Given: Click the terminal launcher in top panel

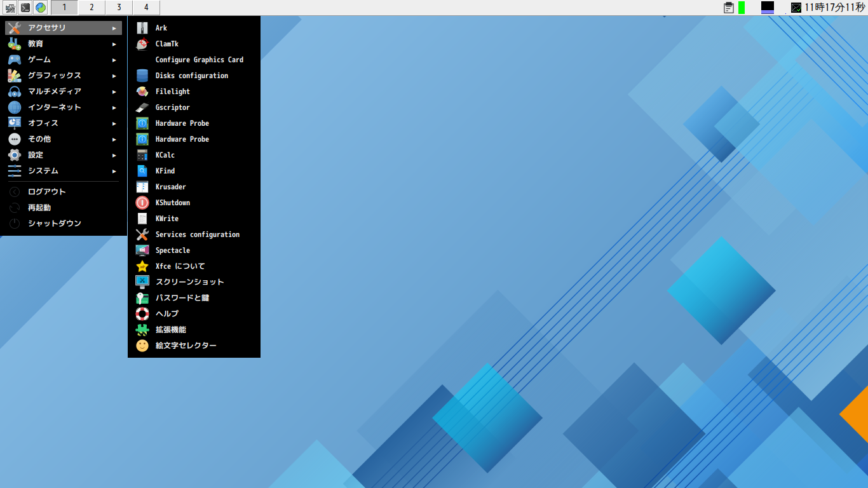Looking at the screenshot, I should click(25, 8).
